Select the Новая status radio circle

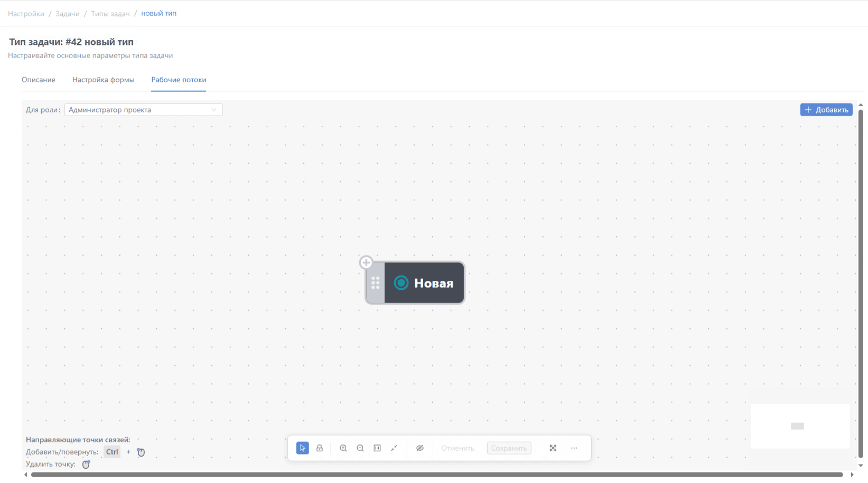(x=402, y=283)
